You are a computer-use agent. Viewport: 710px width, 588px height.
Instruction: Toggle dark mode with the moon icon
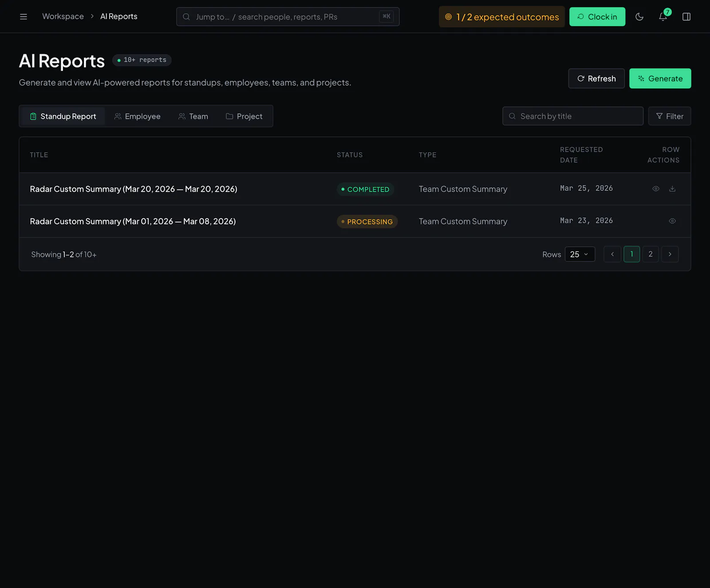(x=639, y=17)
